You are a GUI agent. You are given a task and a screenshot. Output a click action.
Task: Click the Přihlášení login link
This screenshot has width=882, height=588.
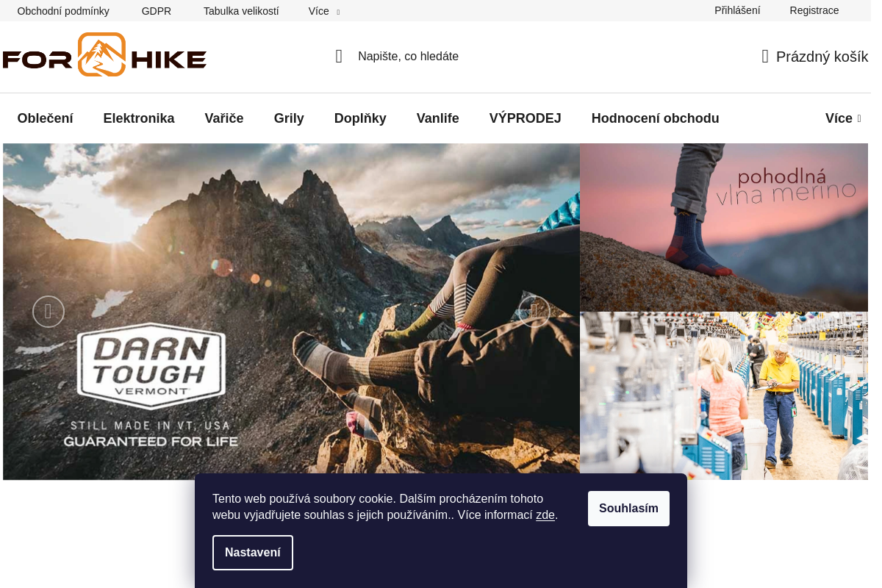pyautogui.click(x=737, y=10)
